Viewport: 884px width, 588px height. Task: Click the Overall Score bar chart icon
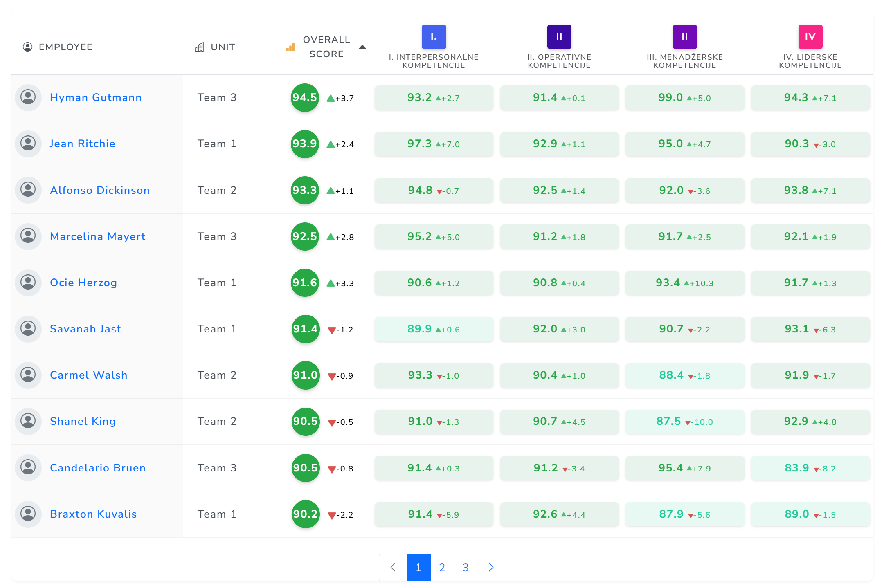click(x=290, y=47)
